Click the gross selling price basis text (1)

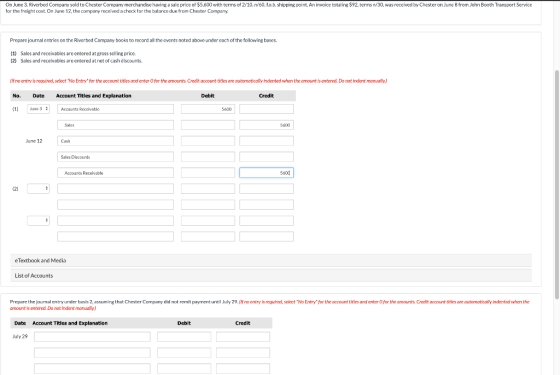click(x=78, y=54)
